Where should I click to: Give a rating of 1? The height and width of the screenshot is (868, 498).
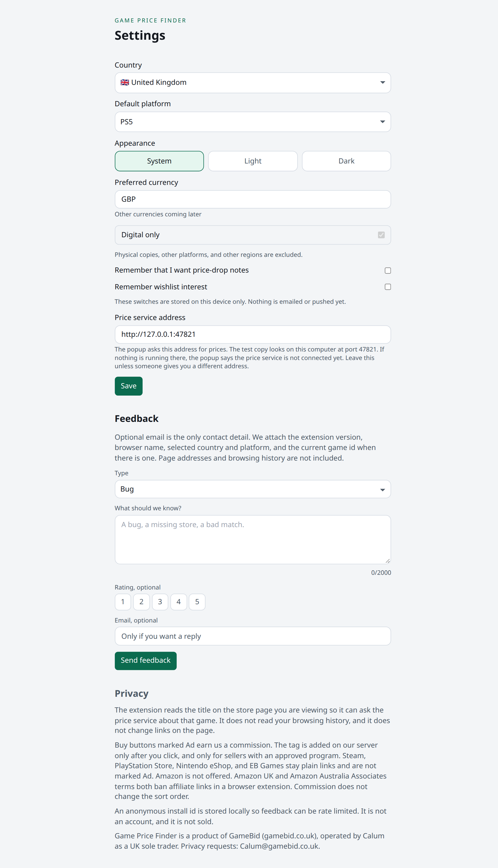pos(123,602)
